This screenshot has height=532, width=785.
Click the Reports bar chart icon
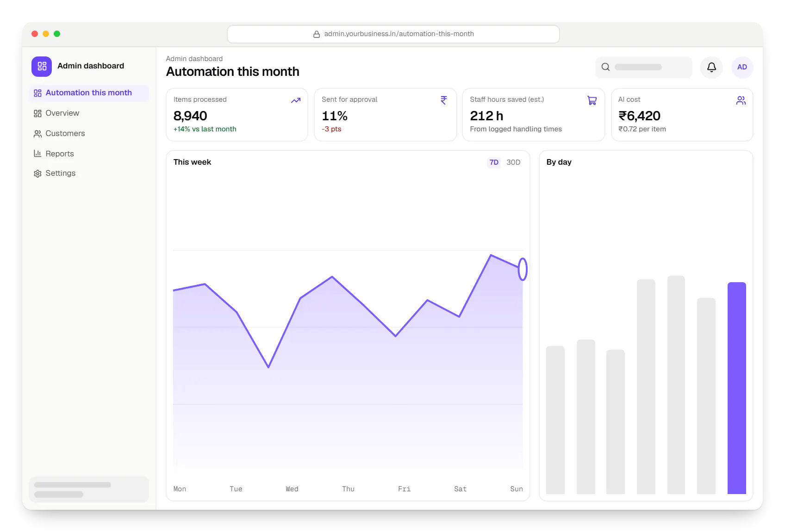[37, 154]
